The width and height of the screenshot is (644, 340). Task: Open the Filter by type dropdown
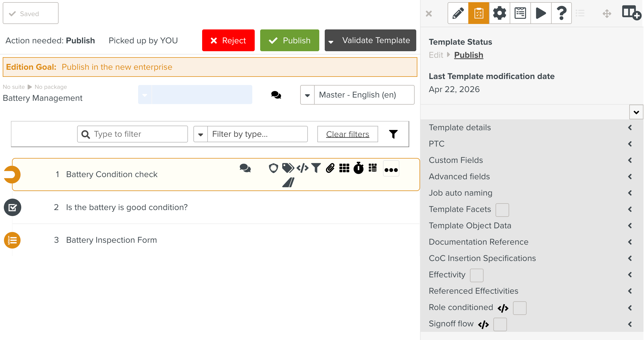click(x=250, y=134)
